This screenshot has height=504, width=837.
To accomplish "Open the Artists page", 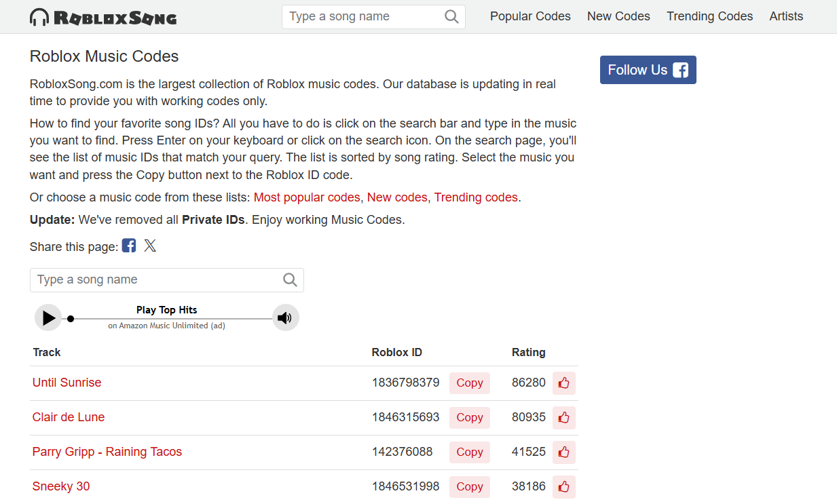I will pyautogui.click(x=786, y=16).
